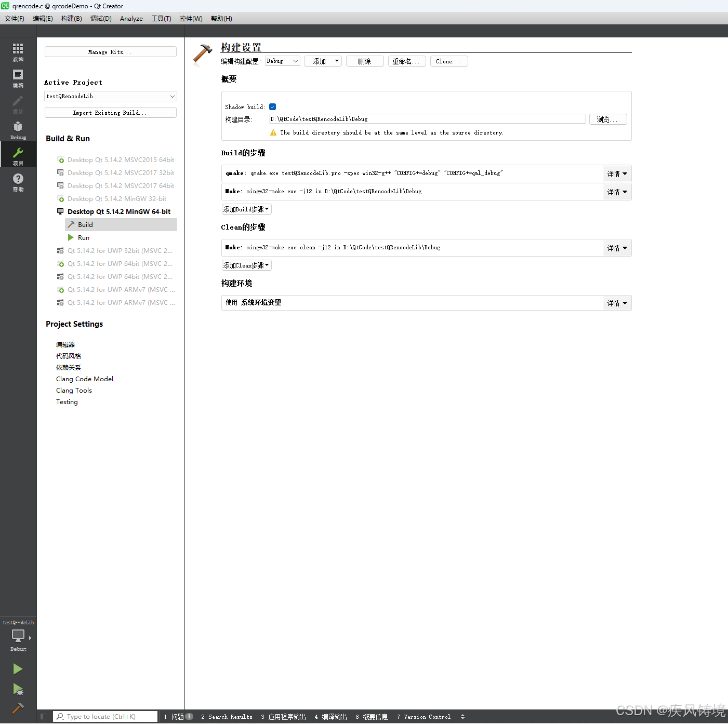Viewport: 728px width, 724px height.
Task: Click the 删除 configuration button
Action: click(365, 61)
